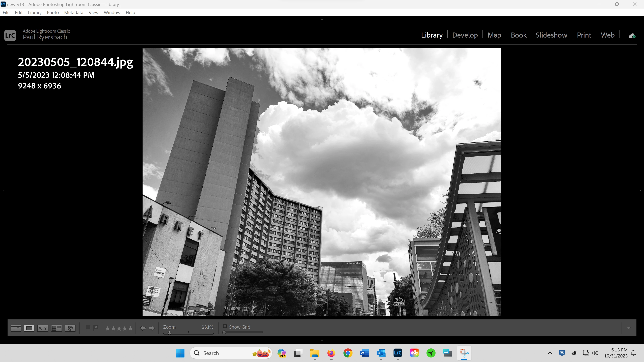Flag photo as picked
Viewport: 644px width, 362px height.
pyautogui.click(x=88, y=327)
